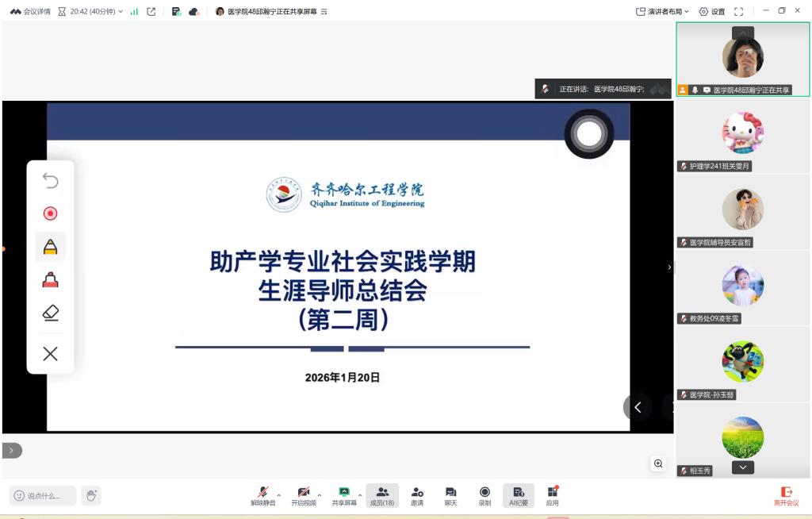
Task: Open the chat (聊天) panel
Action: (450, 495)
